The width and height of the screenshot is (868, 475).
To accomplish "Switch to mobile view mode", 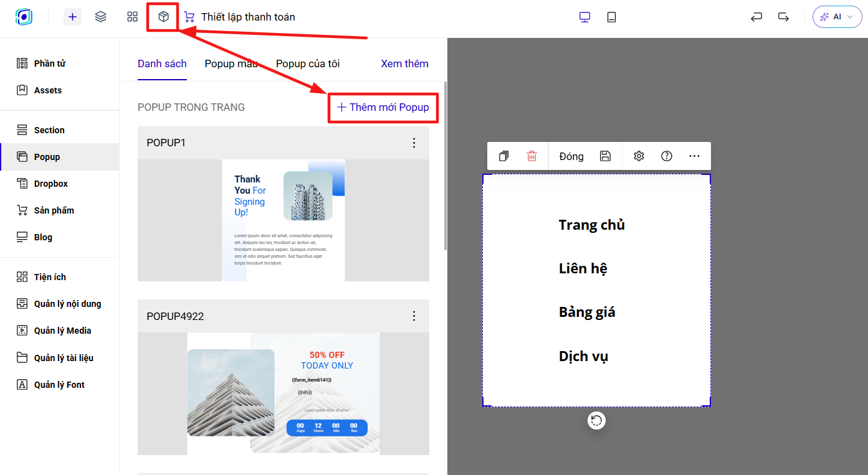I will click(x=611, y=17).
